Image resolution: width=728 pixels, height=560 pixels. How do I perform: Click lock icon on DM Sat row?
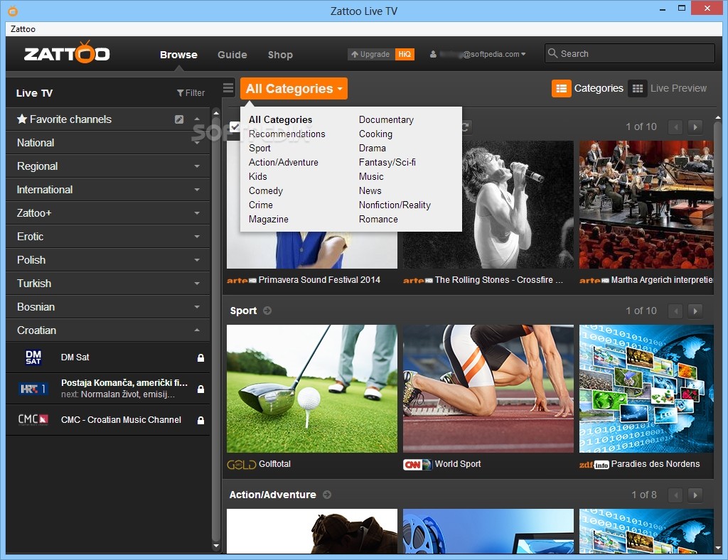tap(200, 357)
